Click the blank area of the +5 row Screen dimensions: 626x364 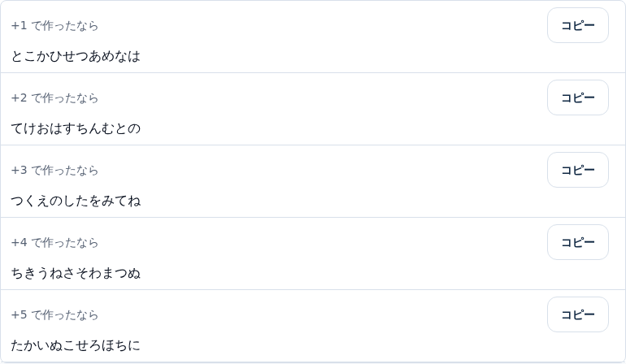click(320, 326)
